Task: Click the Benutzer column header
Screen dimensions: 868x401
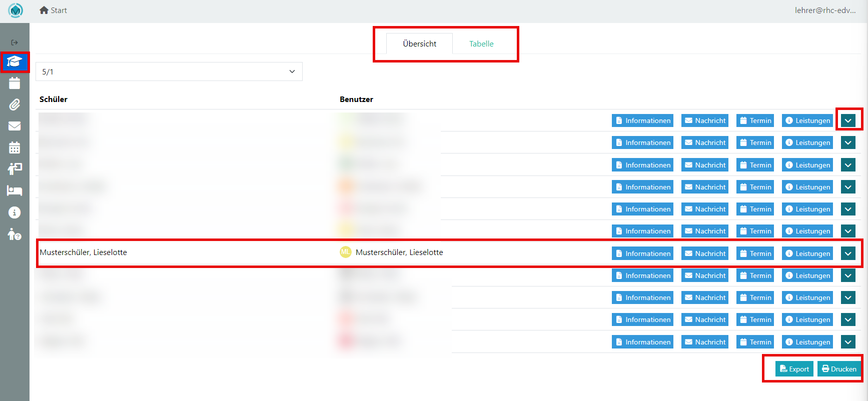Action: (356, 99)
